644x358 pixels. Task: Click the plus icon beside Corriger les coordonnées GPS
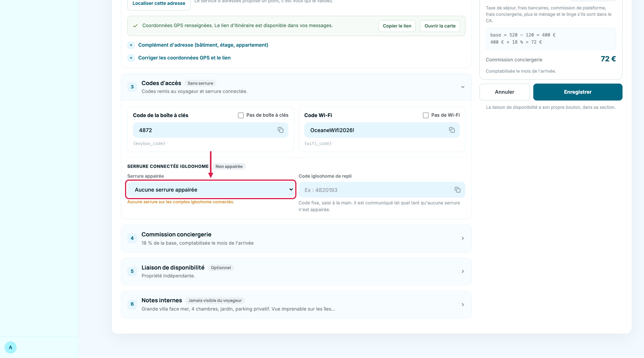pyautogui.click(x=131, y=58)
